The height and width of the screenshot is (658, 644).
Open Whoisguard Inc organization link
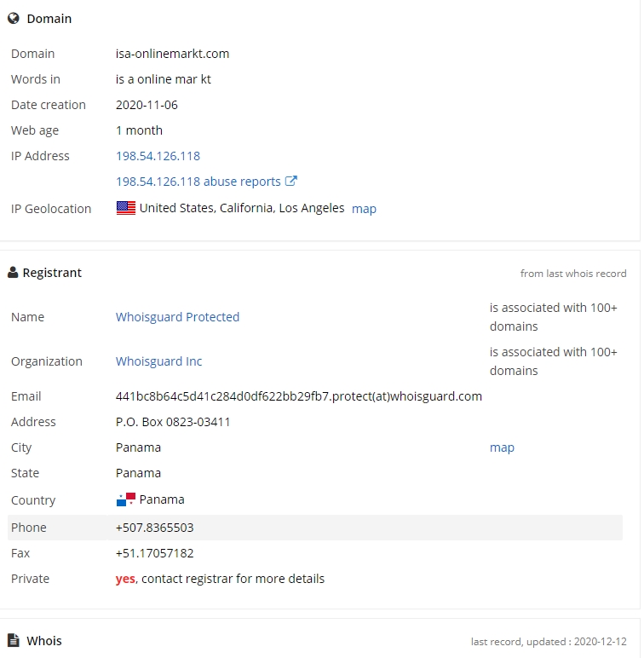(159, 361)
